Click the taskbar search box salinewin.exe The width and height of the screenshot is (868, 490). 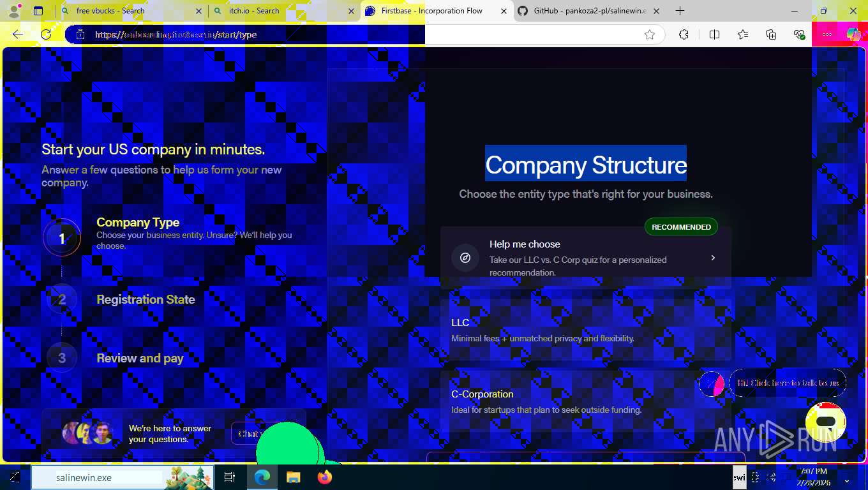[121, 477]
